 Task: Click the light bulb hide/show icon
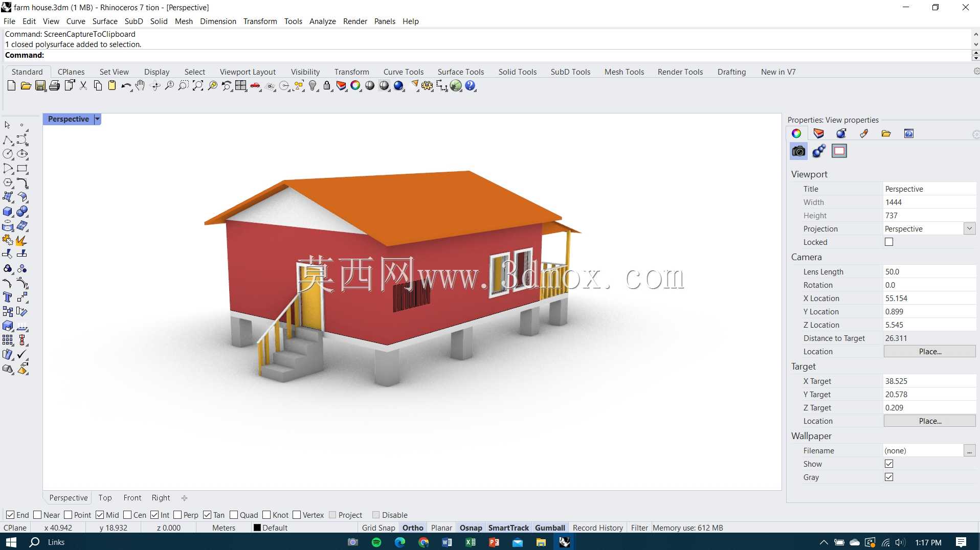pyautogui.click(x=313, y=86)
